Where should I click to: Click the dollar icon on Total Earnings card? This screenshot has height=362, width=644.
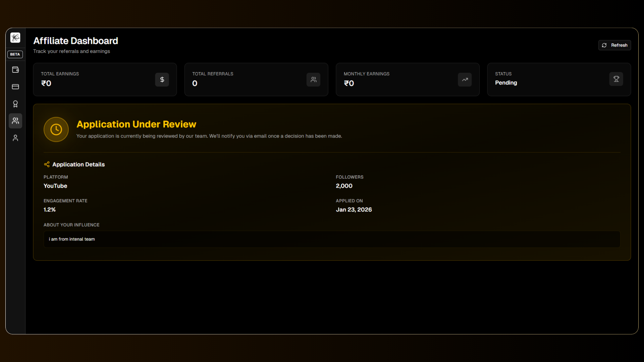pyautogui.click(x=162, y=79)
